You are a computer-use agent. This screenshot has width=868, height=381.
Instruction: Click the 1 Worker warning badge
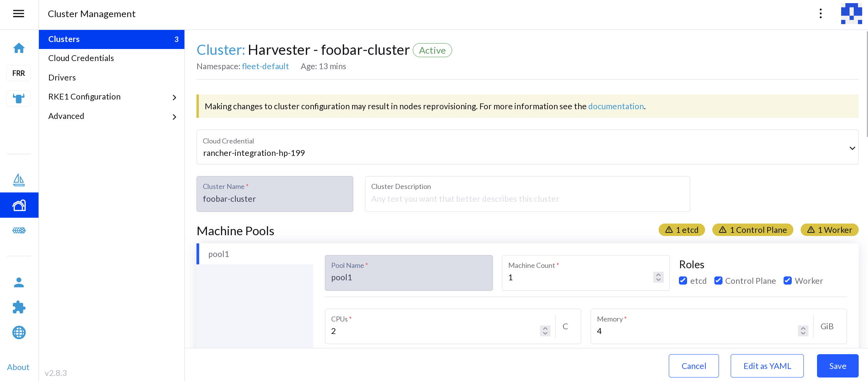tap(829, 230)
